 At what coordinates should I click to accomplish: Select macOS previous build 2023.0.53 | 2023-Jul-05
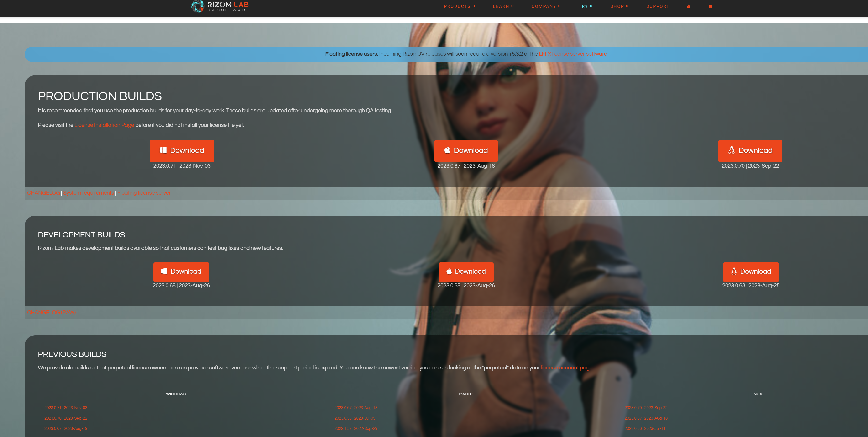355,418
